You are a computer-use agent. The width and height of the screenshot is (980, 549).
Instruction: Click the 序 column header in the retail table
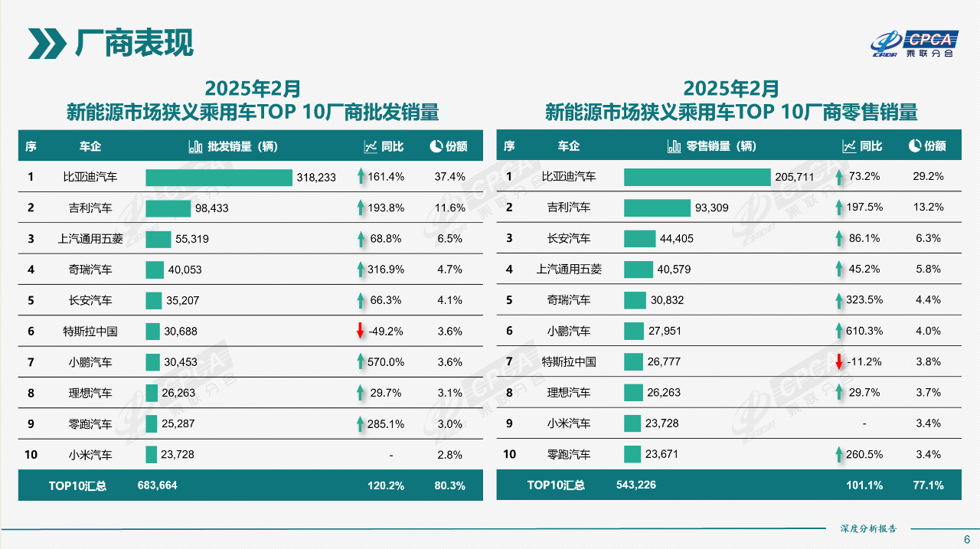pos(509,146)
